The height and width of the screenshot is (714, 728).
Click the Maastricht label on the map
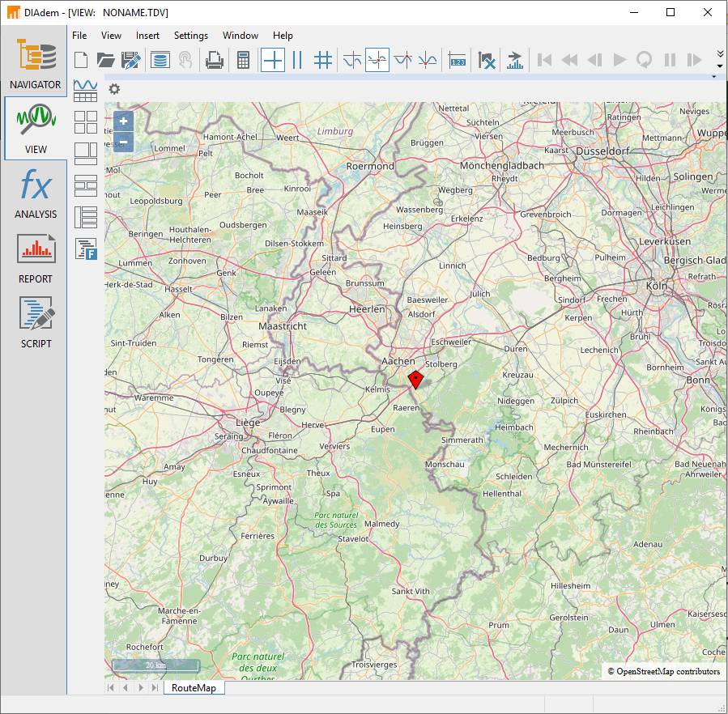(x=283, y=326)
